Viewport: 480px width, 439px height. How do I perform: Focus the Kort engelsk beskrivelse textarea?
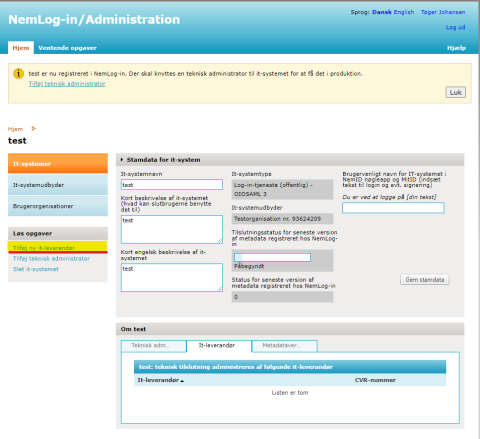(x=172, y=278)
